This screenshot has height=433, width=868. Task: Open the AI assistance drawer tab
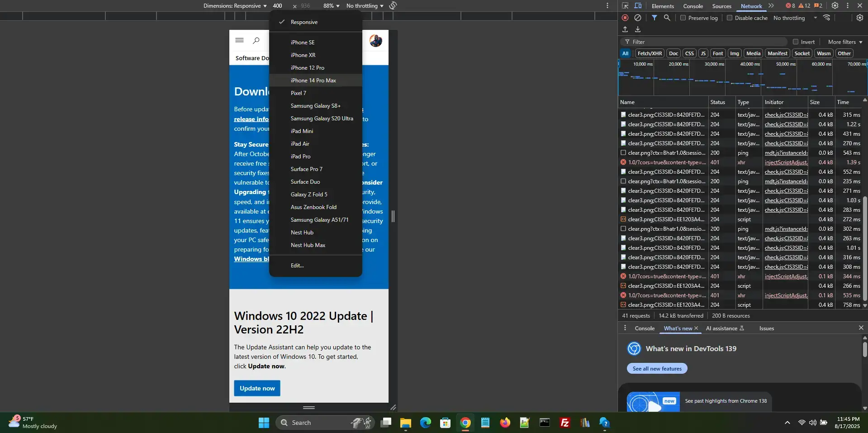[x=725, y=328]
